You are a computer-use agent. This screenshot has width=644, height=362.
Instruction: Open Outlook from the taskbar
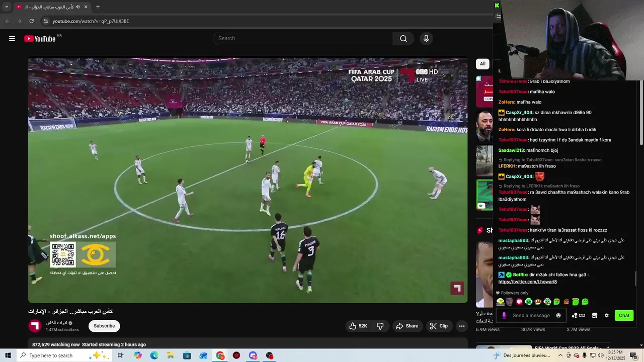click(x=203, y=355)
